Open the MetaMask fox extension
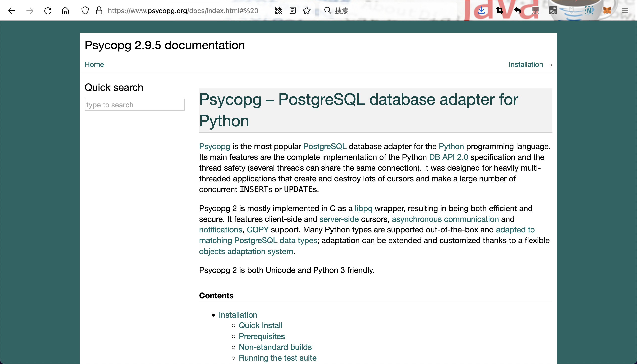Viewport: 637px width, 364px height. pos(607,11)
